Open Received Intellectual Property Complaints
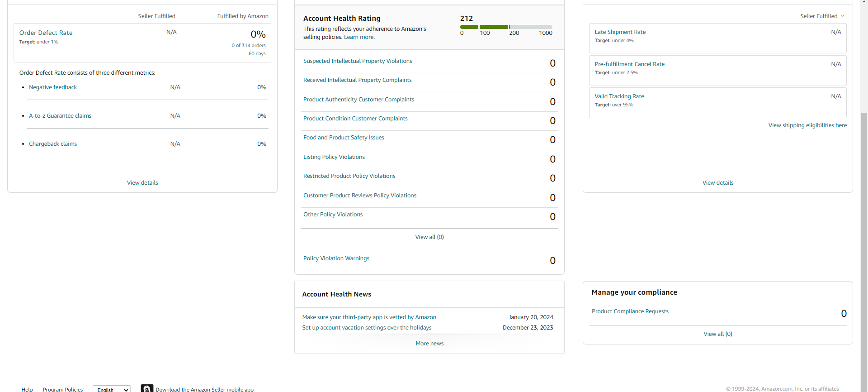868x392 pixels. pos(357,80)
